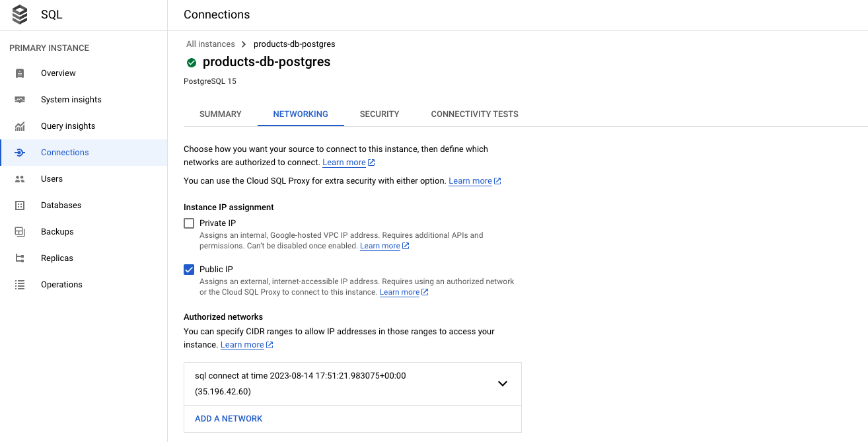The image size is (868, 442).
Task: Open Overview via its sidebar icon
Action: click(x=20, y=73)
